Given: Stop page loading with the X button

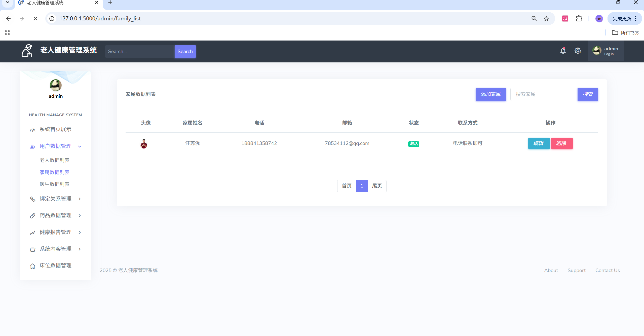Looking at the screenshot, I should [x=35, y=19].
